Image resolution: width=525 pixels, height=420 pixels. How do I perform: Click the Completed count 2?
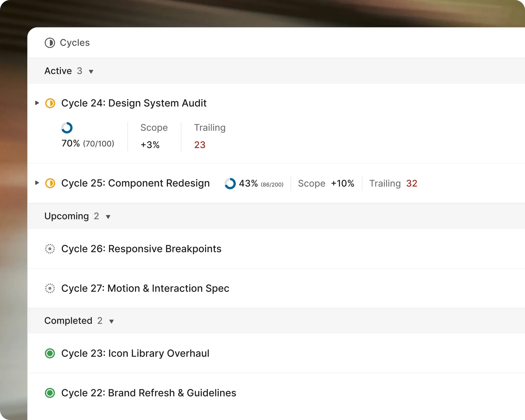click(100, 321)
